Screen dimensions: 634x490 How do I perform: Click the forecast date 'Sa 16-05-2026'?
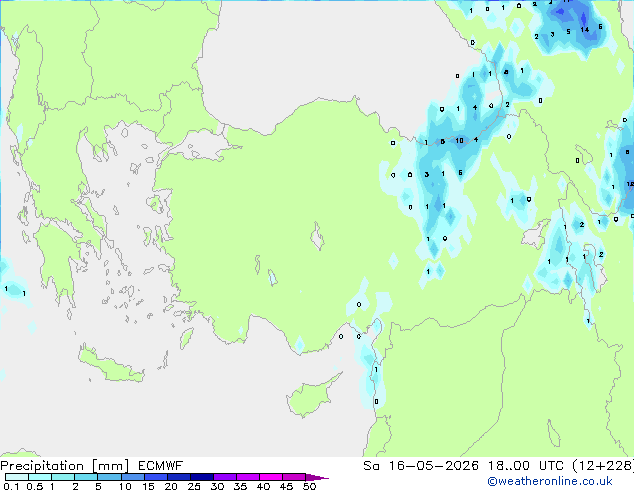(x=421, y=466)
